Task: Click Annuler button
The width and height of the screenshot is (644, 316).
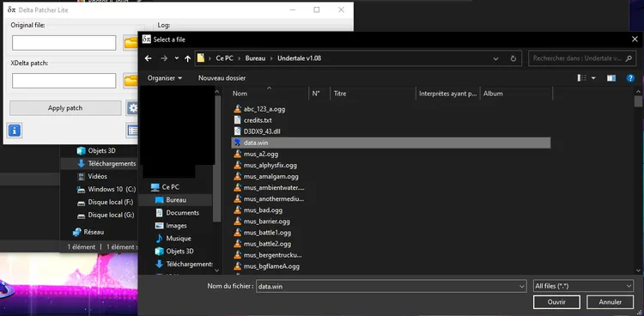Action: (610, 302)
